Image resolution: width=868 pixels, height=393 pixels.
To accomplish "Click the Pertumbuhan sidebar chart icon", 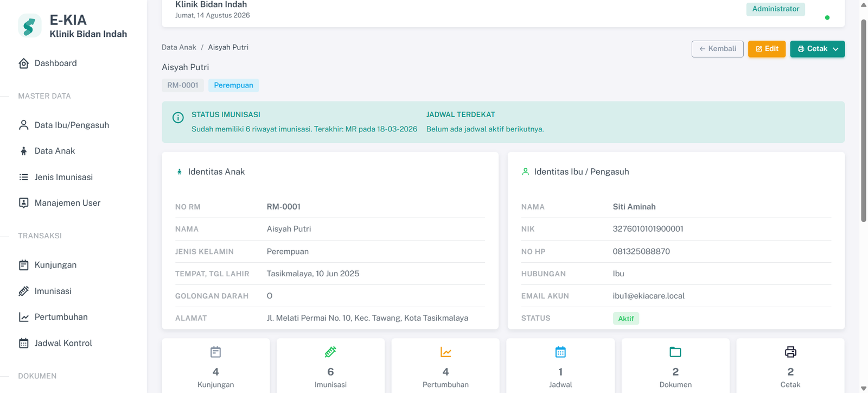I will point(24,317).
